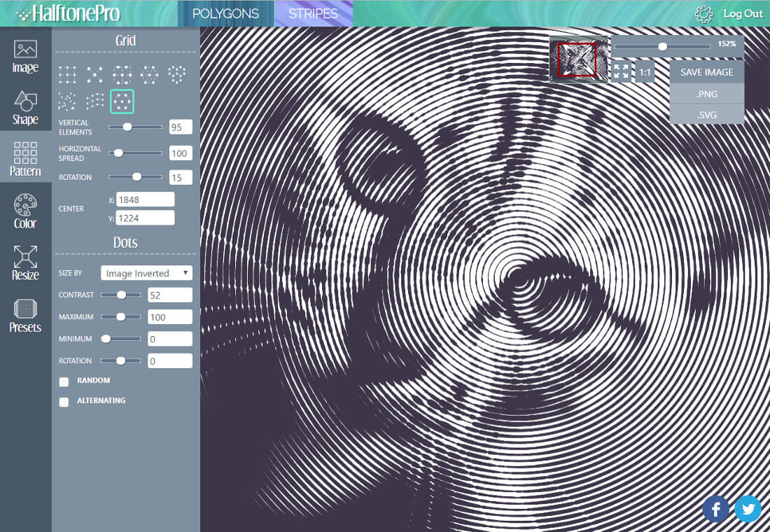
Task: Open the Presets panel in sidebar
Action: pos(25,316)
